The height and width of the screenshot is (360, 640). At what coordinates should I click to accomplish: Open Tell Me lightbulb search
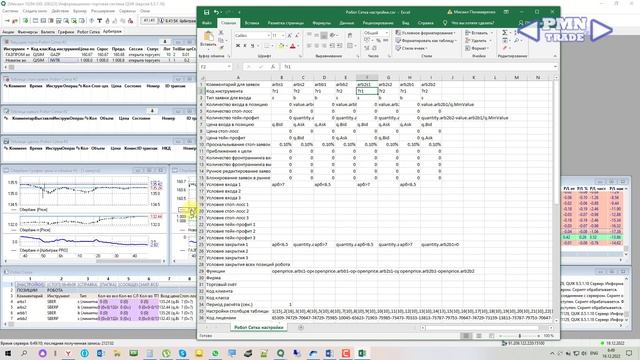click(445, 23)
